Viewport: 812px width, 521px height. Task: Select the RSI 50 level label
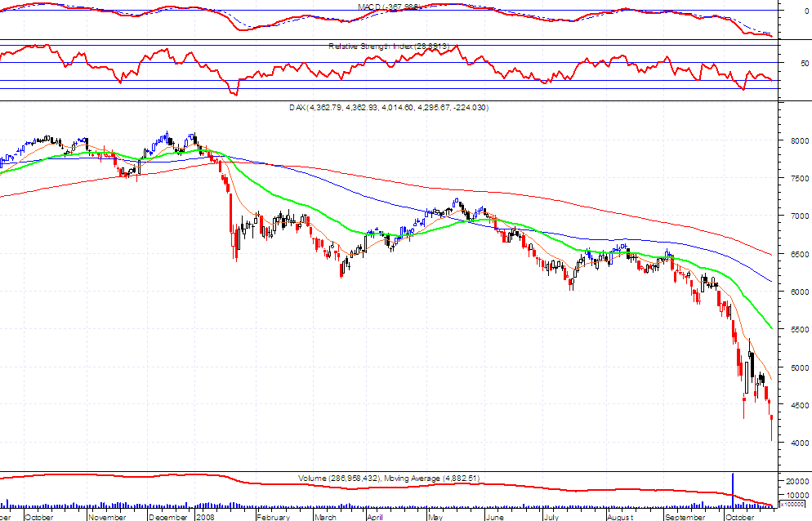[804, 63]
